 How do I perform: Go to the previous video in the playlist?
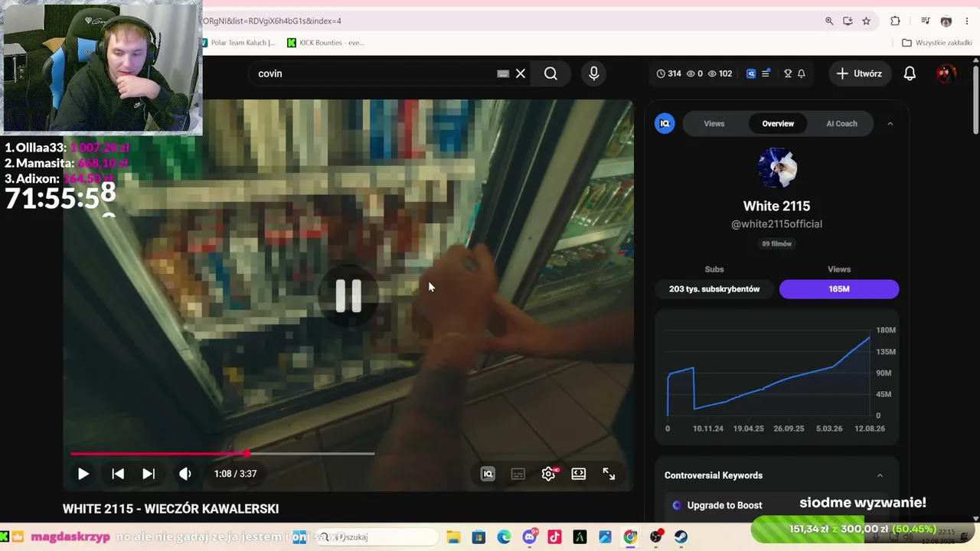click(118, 474)
